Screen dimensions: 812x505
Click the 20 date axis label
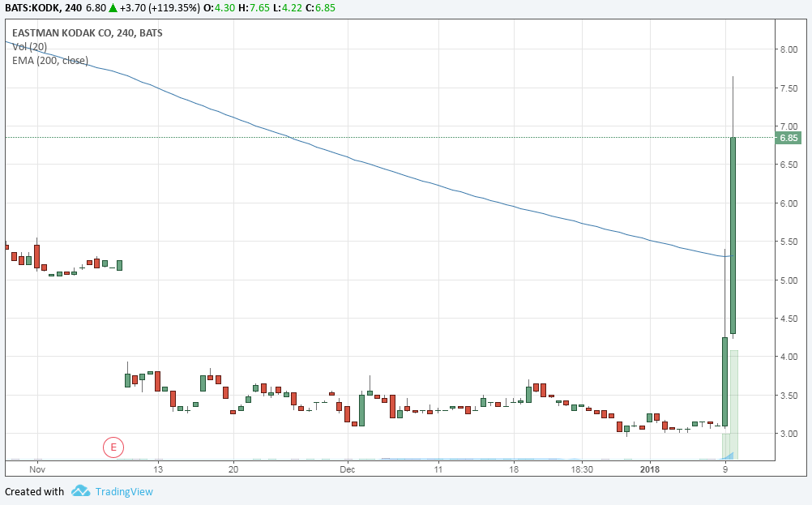click(x=233, y=470)
